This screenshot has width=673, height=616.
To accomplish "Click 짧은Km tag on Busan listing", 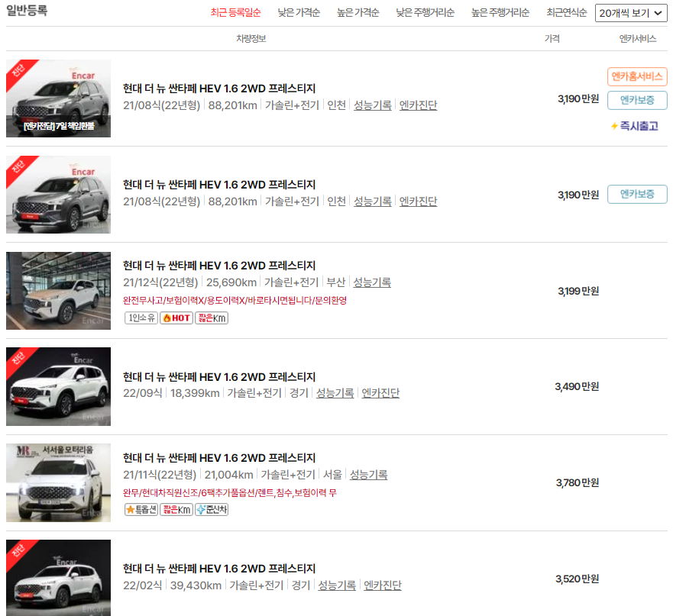I will 212,318.
